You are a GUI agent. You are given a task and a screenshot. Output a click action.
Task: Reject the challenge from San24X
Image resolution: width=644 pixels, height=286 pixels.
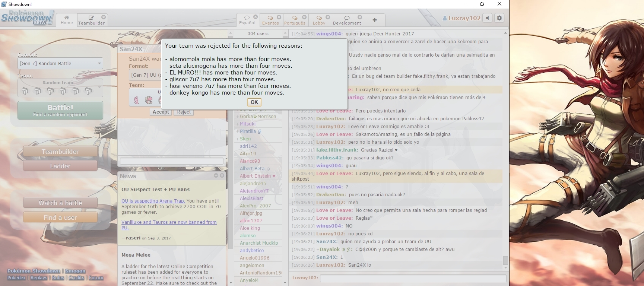coord(184,112)
